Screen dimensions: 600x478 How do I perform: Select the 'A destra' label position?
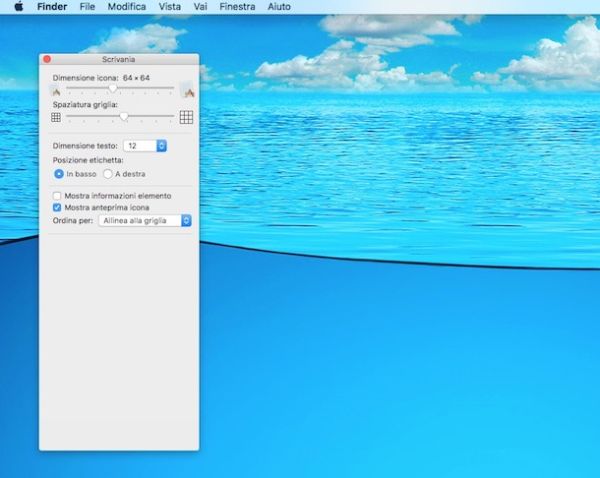tap(108, 174)
